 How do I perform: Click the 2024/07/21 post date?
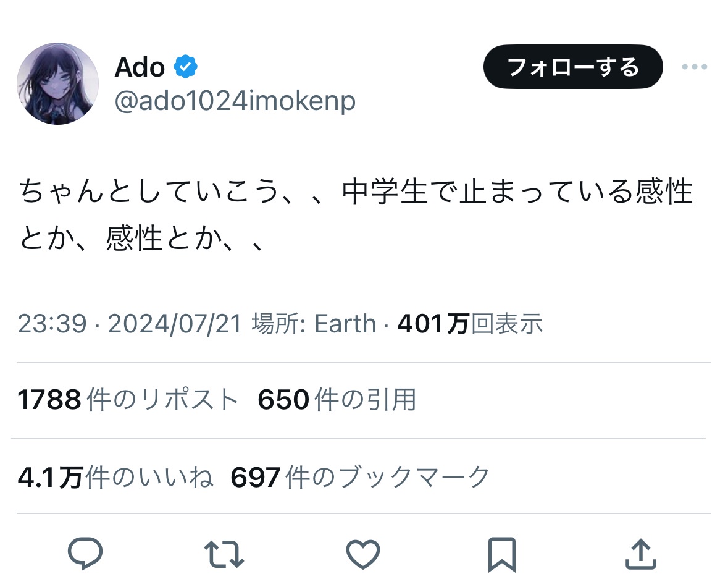tap(174, 324)
